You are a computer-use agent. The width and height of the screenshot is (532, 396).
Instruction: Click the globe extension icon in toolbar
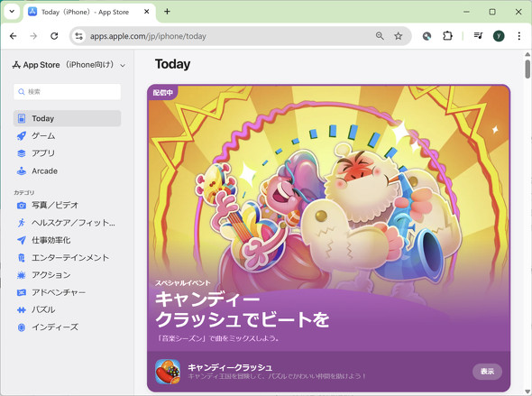click(x=427, y=36)
